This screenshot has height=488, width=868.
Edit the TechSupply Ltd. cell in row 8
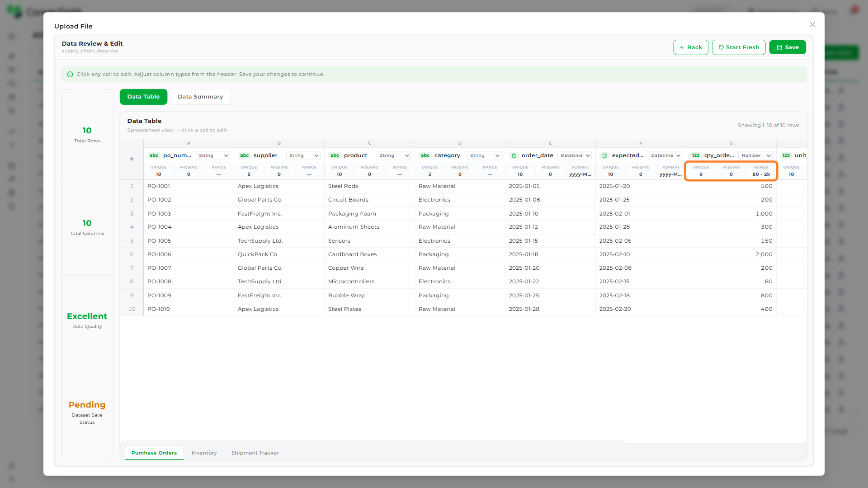click(x=279, y=282)
